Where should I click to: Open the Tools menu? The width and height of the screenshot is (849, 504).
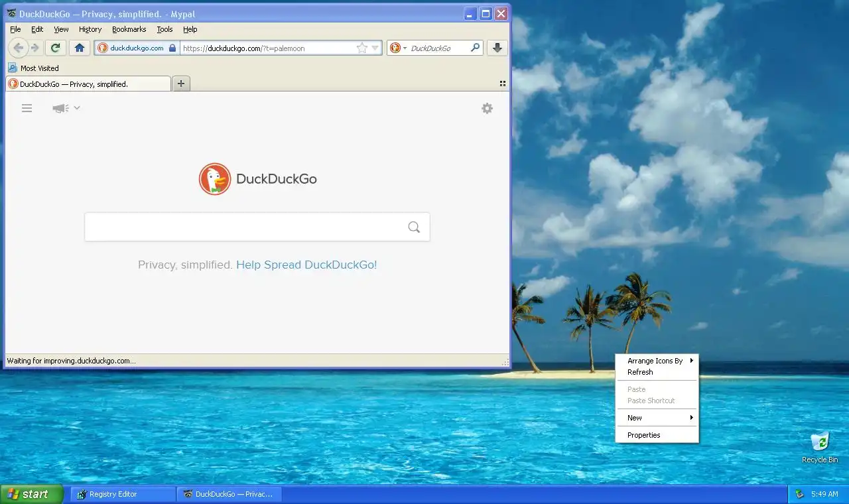164,29
